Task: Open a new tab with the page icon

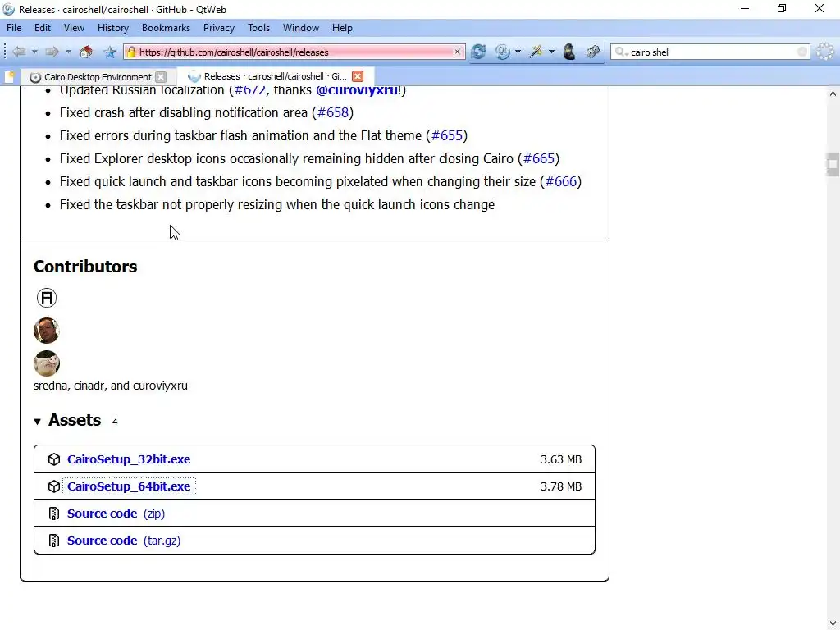Action: [9, 76]
